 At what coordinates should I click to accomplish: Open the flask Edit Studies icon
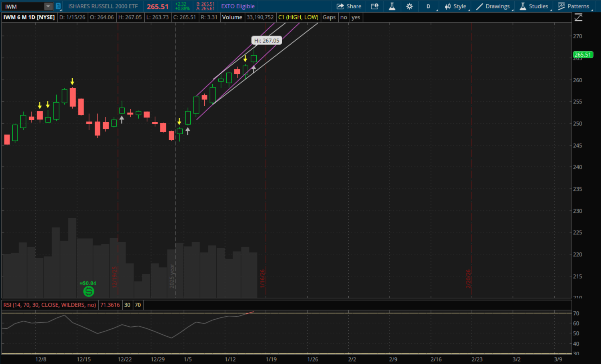[392, 6]
